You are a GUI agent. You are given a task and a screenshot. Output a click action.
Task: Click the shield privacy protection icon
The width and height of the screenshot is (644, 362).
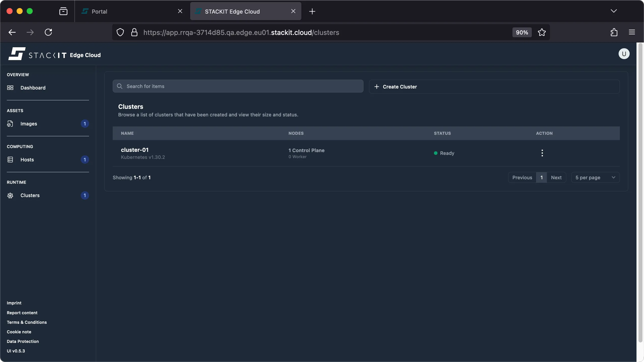tap(120, 32)
